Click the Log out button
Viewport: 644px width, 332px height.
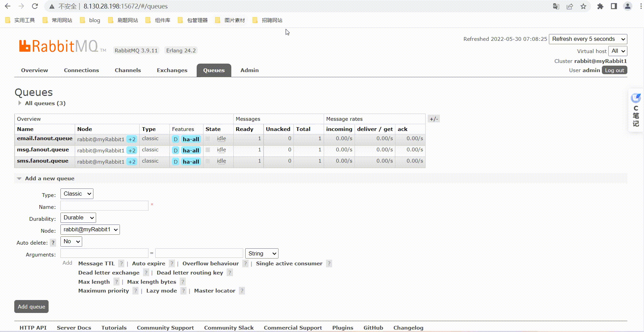click(x=614, y=70)
